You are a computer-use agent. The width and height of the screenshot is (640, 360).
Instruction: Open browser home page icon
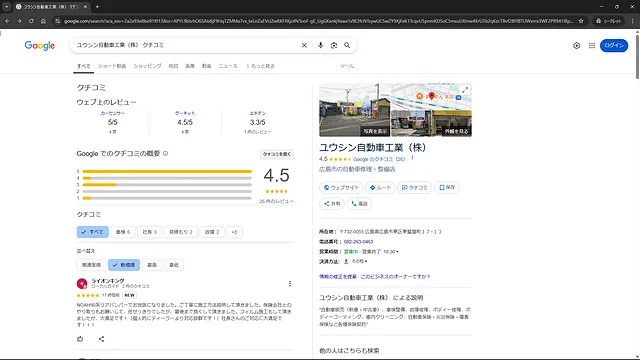pos(43,21)
